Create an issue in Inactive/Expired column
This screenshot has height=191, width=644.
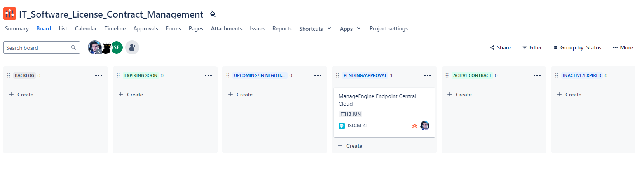click(569, 95)
